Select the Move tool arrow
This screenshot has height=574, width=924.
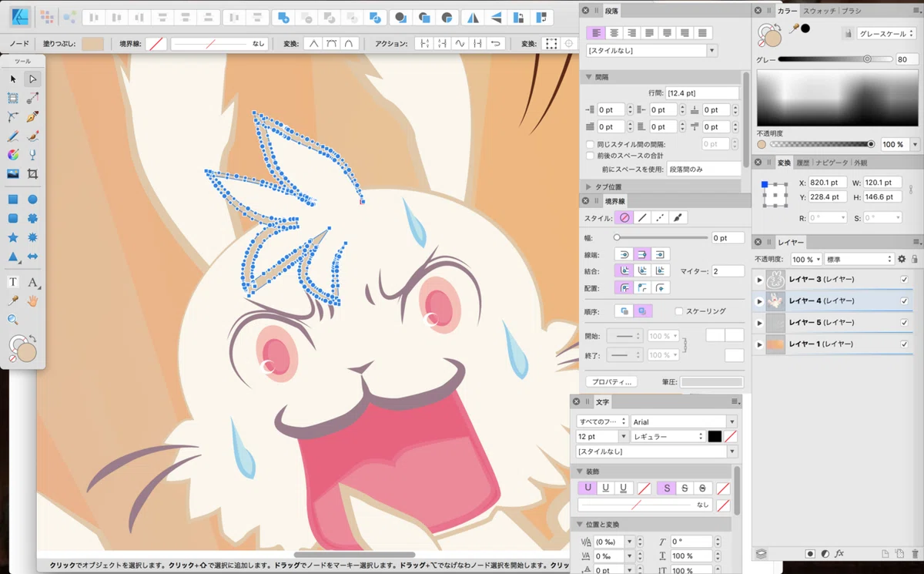click(13, 79)
